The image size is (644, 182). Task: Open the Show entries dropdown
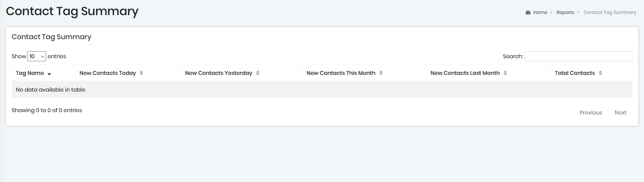point(37,56)
